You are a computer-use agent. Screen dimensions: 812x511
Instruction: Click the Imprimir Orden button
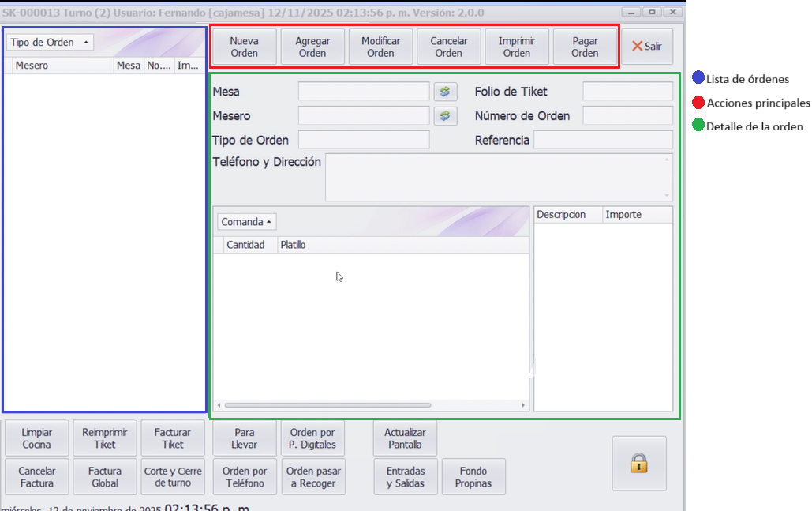pos(517,47)
